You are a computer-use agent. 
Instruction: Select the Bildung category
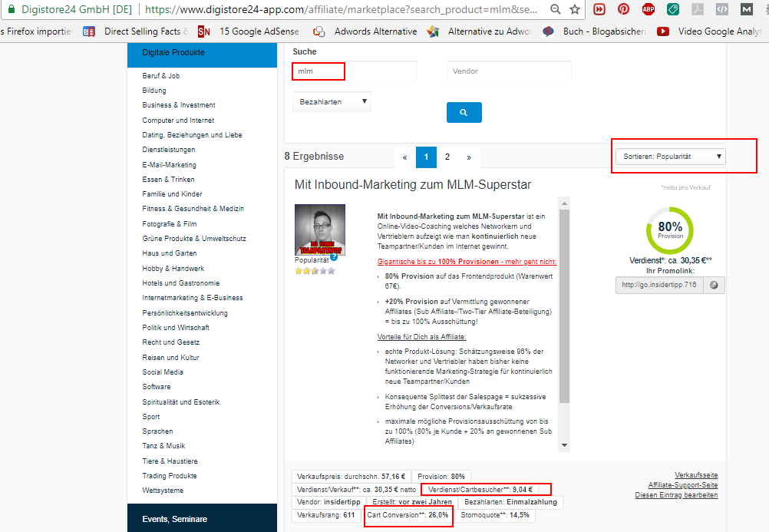tap(154, 91)
